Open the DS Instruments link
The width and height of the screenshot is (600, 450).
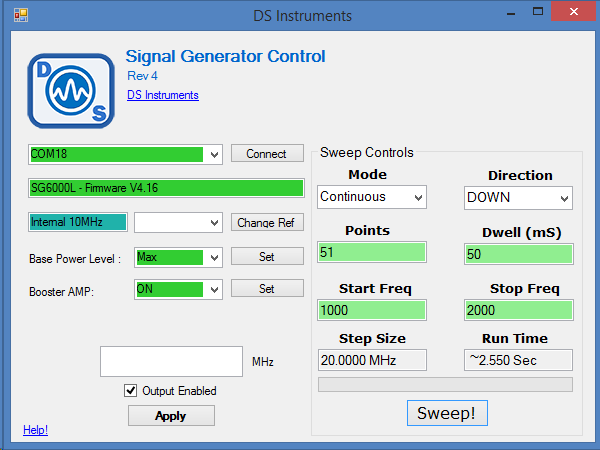tap(163, 95)
